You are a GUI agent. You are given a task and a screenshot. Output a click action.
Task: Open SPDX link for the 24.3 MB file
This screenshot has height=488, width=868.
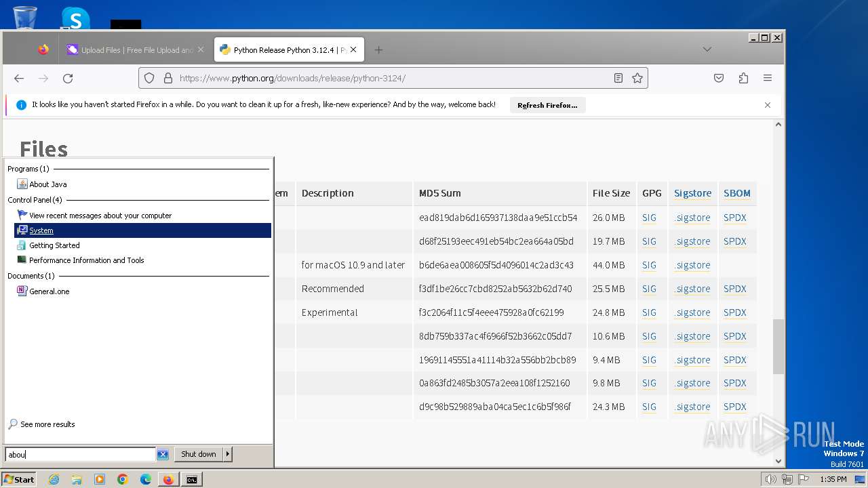click(734, 407)
